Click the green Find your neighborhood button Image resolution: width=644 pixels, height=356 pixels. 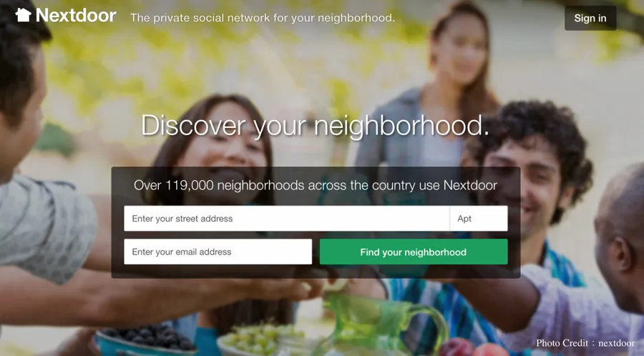tap(414, 252)
